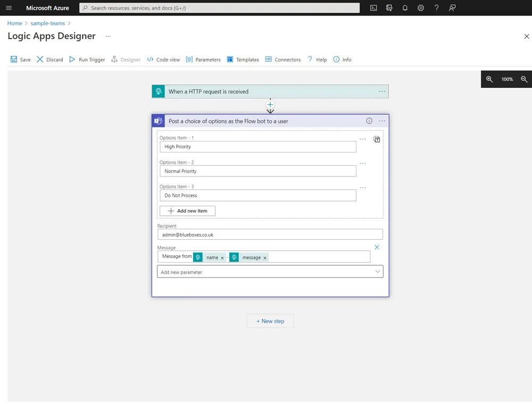Open Options Item 2 ellipsis menu

(363, 163)
